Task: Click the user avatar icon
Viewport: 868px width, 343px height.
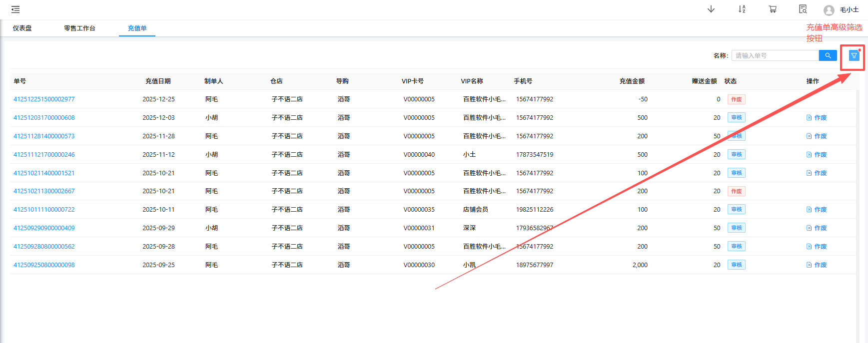Action: (x=829, y=10)
